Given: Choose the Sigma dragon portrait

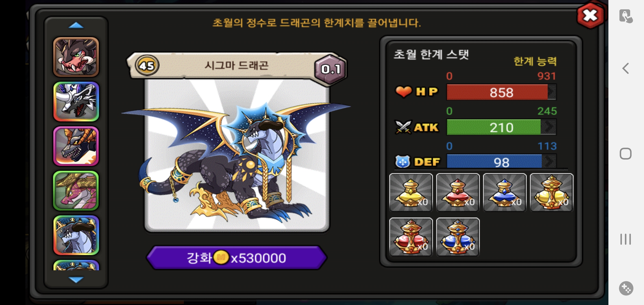Looking at the screenshot, I should pos(76,236).
